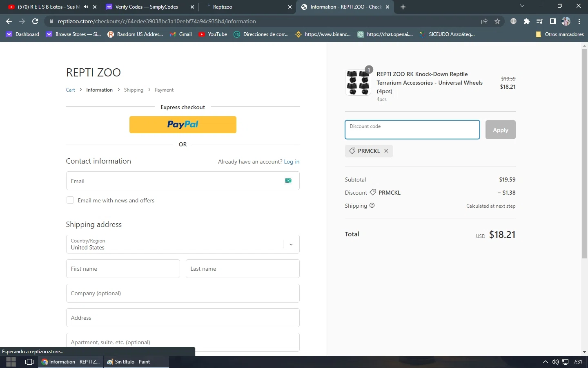Screen dimensions: 588x368
Task: Open a new tab with plus icon
Action: pyautogui.click(x=403, y=7)
